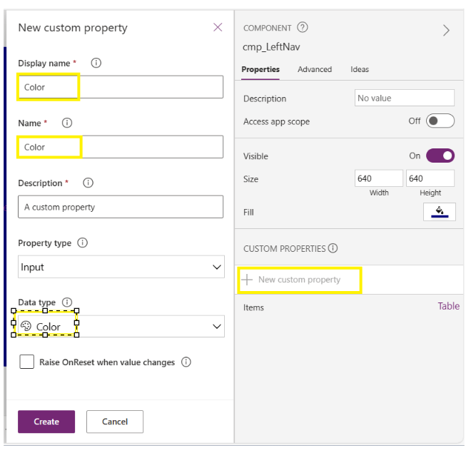Turn off the Visible toggle
Image resolution: width=476 pixels, height=458 pixels.
pos(440,156)
